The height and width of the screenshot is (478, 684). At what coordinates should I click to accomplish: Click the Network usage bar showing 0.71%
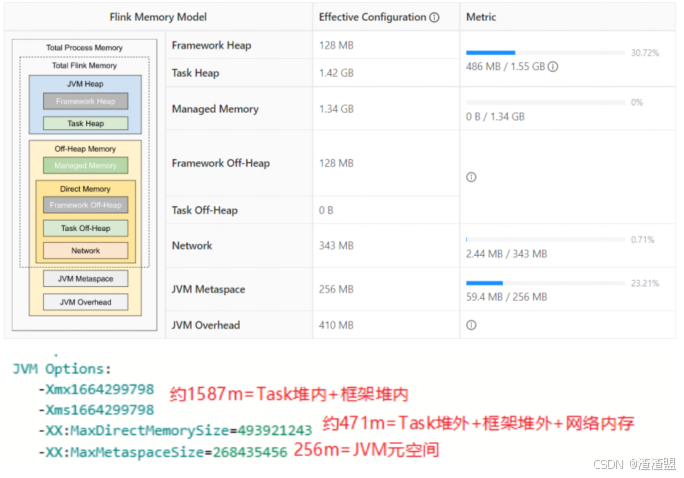pyautogui.click(x=545, y=239)
